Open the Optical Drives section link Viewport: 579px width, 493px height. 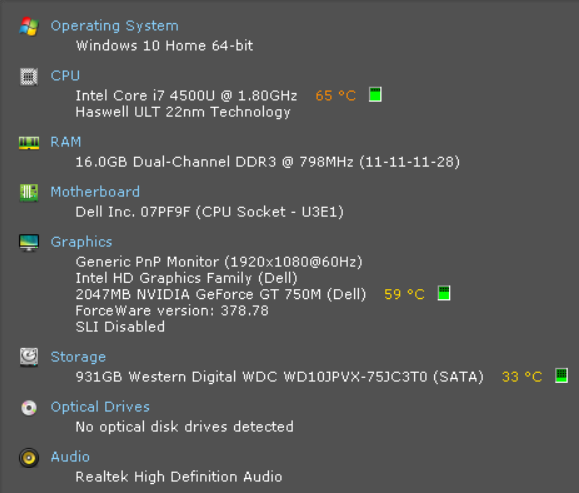tap(100, 407)
